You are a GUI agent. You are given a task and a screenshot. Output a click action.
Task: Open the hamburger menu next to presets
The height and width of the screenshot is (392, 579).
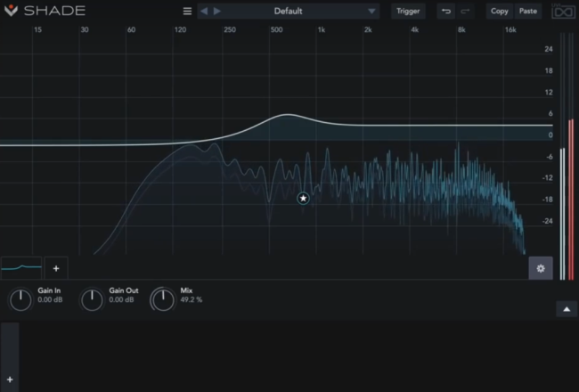coord(187,12)
